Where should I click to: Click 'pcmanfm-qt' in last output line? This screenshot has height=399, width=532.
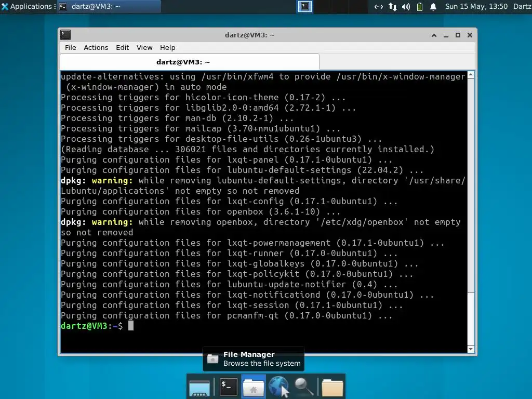pyautogui.click(x=253, y=316)
